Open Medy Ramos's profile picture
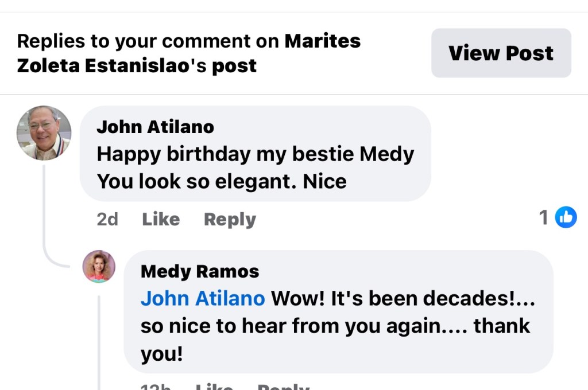 [x=99, y=266]
